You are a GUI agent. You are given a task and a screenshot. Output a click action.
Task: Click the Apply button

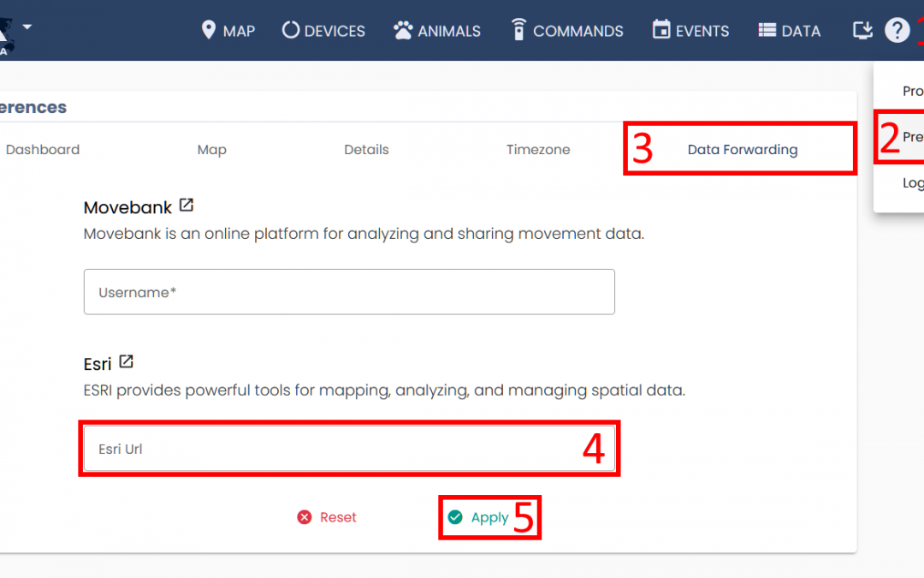pos(479,517)
